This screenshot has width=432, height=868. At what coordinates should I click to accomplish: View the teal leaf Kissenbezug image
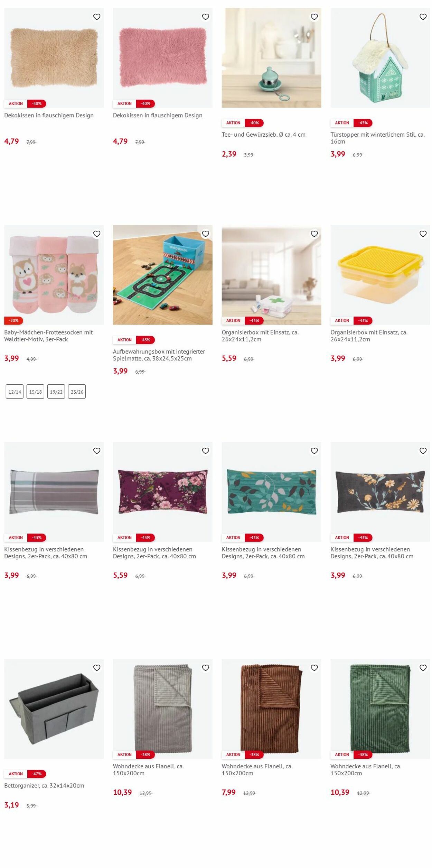pyautogui.click(x=272, y=492)
